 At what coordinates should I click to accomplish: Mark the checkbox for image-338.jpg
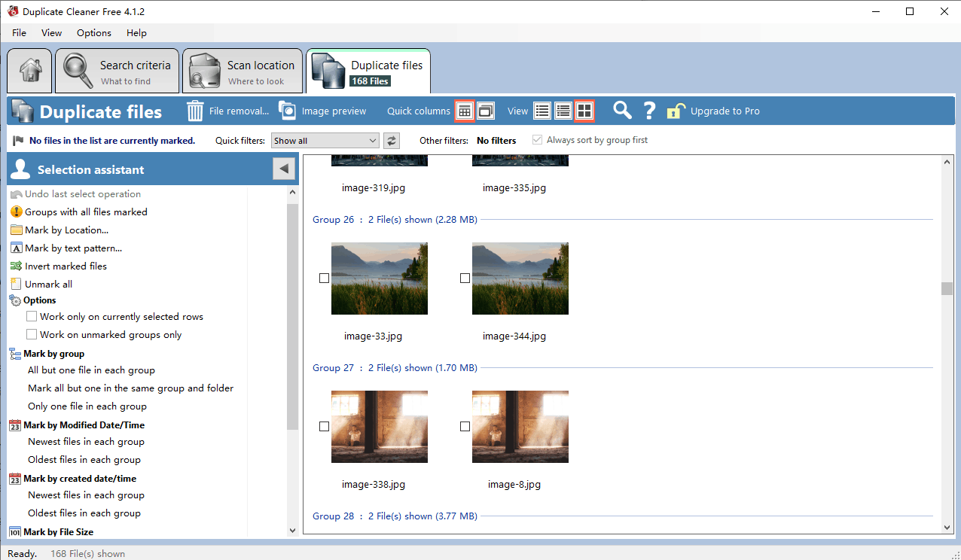pos(324,427)
